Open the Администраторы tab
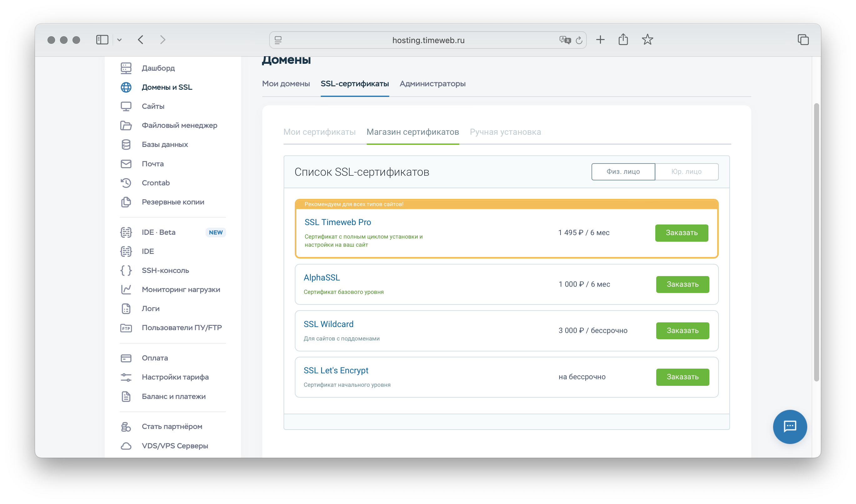Image resolution: width=856 pixels, height=504 pixels. pos(432,83)
